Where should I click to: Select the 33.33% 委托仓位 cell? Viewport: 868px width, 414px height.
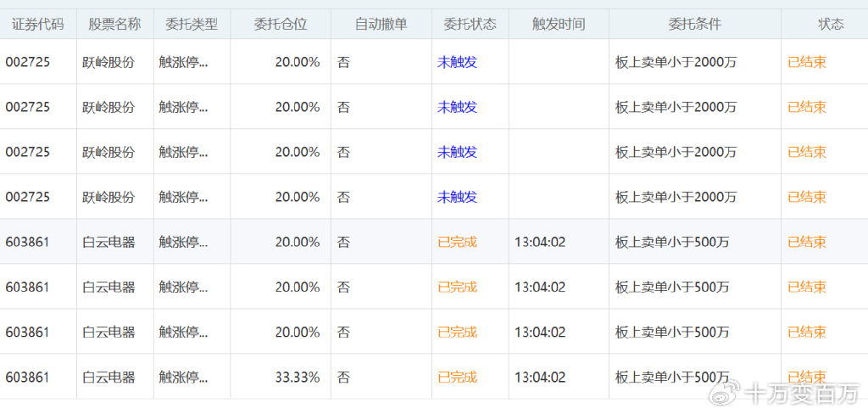point(297,377)
